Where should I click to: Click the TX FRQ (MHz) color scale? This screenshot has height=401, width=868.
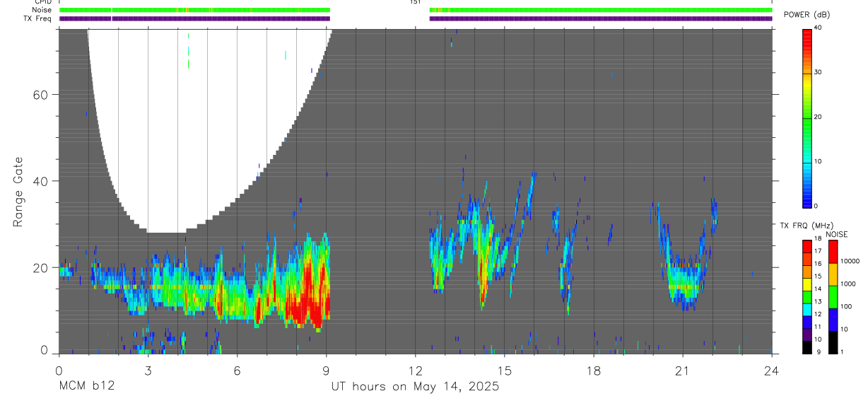pyautogui.click(x=807, y=296)
